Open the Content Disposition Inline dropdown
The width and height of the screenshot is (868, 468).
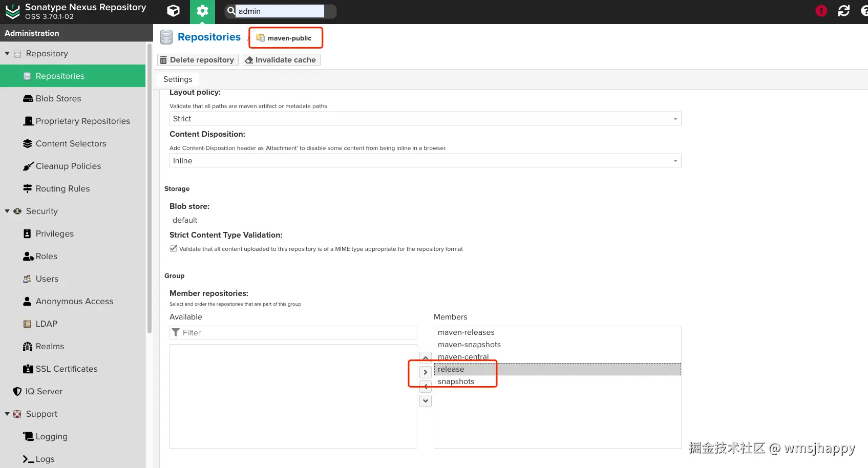[x=426, y=161]
